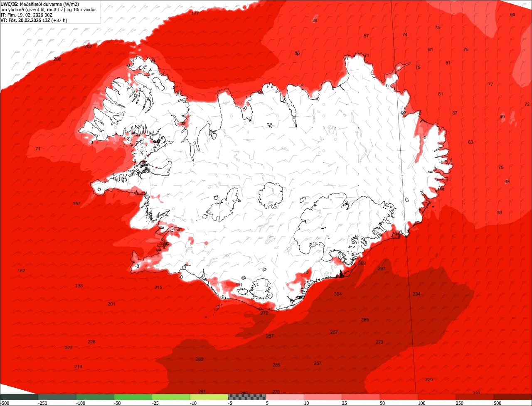Click the subtitle line ending with '10m vindur.'

pyautogui.click(x=49, y=10)
